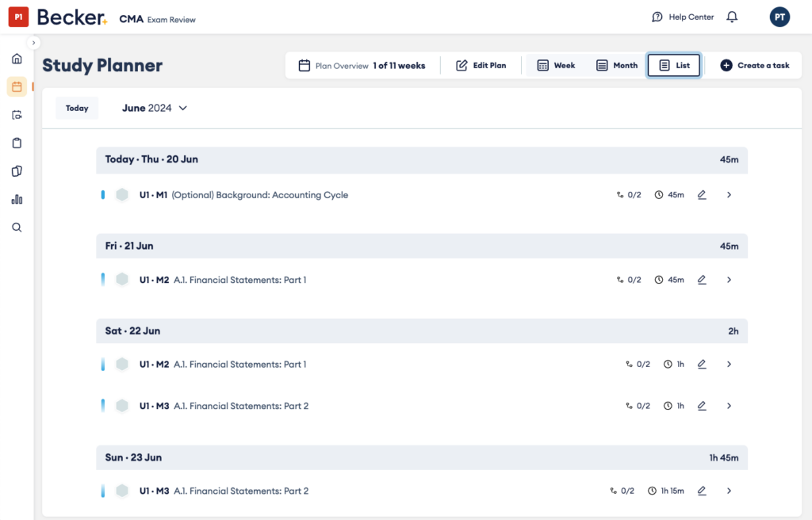Image resolution: width=812 pixels, height=520 pixels.
Task: Select the Study Planner calendar icon in sidebar
Action: click(16, 86)
